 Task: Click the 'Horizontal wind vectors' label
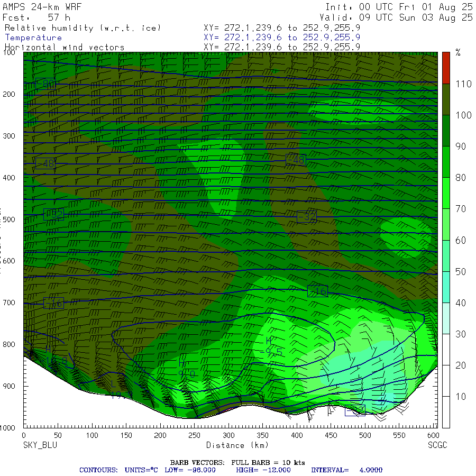[x=65, y=47]
